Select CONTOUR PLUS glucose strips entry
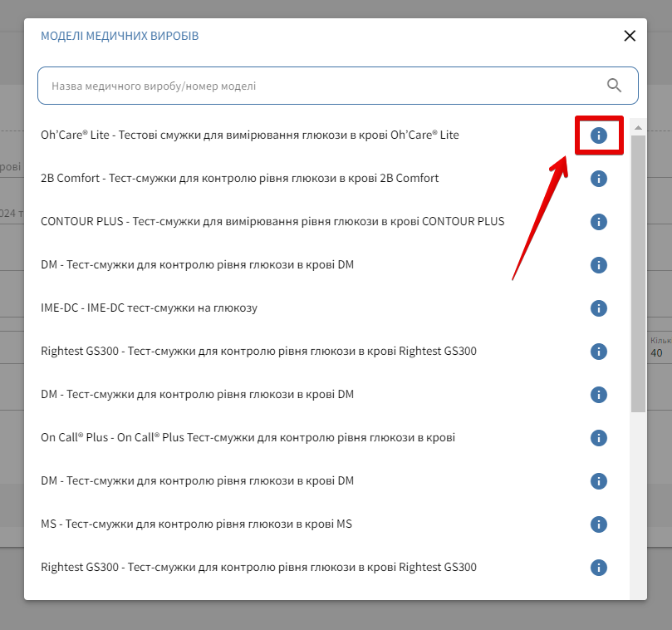672x630 pixels. click(x=272, y=222)
